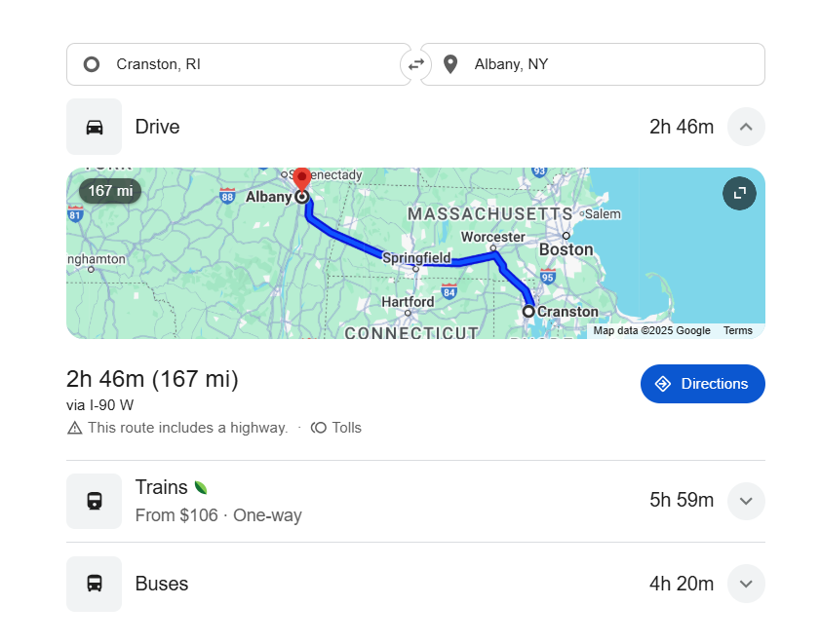Collapse the Drive section chevron
820x644 pixels.
coord(746,127)
